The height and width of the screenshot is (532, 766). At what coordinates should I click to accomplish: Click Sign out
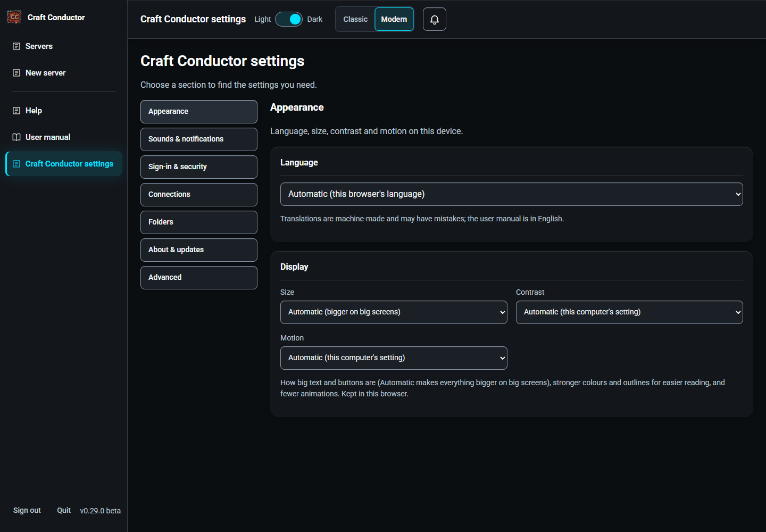[x=27, y=510]
